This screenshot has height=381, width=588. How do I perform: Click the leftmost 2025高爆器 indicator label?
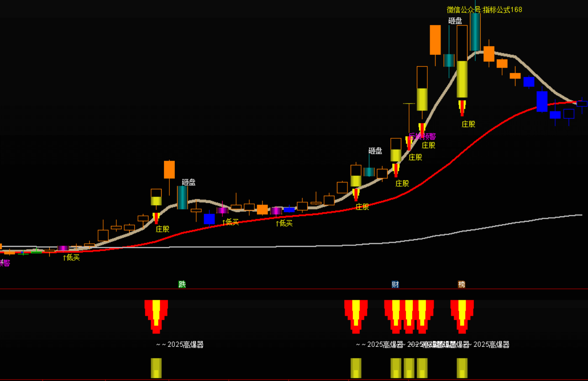tap(180, 344)
